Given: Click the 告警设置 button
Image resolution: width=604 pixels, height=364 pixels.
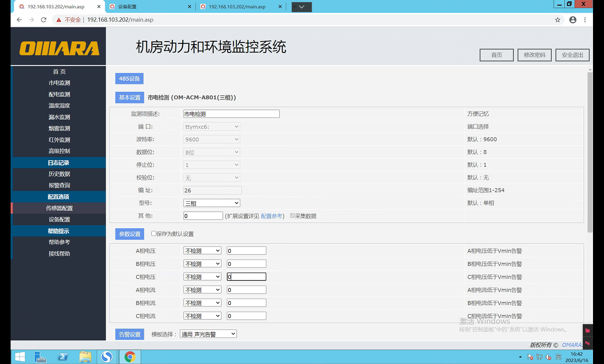Looking at the screenshot, I should point(130,334).
